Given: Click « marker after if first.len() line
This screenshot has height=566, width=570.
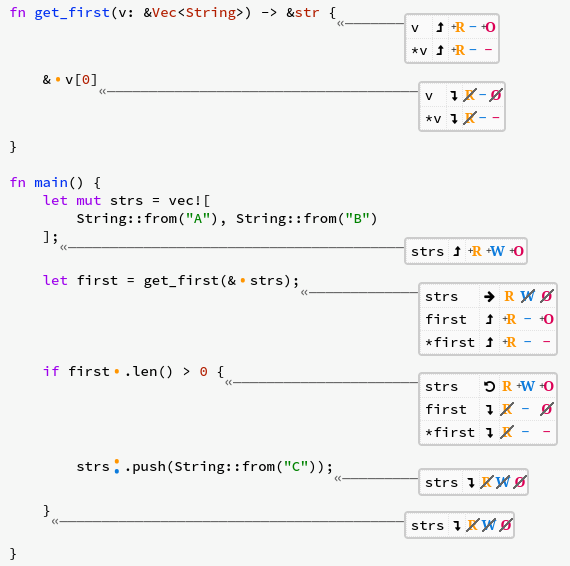Looking at the screenshot, I should (228, 382).
